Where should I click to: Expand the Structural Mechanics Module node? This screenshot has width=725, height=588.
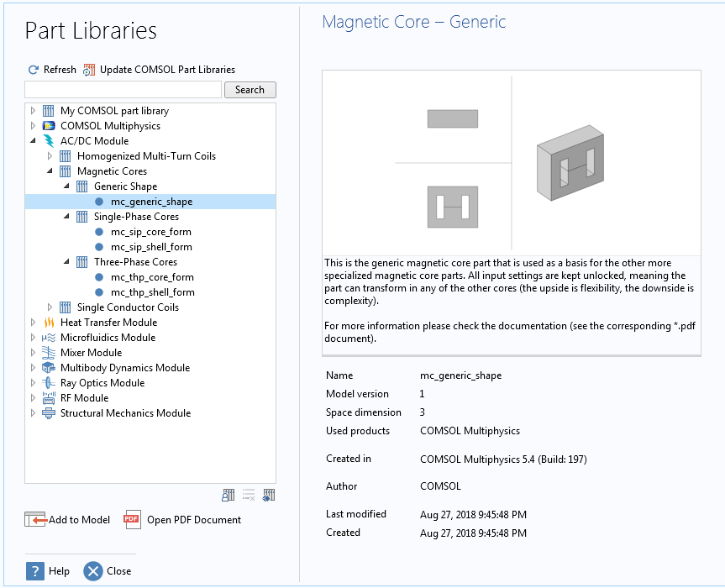pyautogui.click(x=33, y=413)
